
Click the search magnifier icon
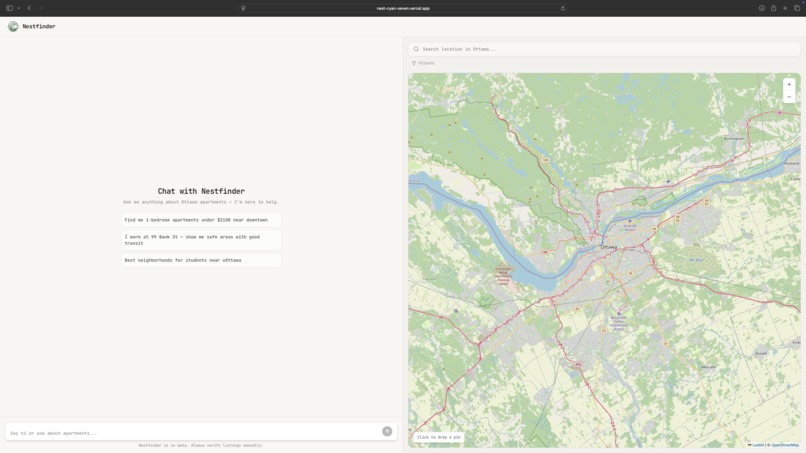pyautogui.click(x=416, y=49)
